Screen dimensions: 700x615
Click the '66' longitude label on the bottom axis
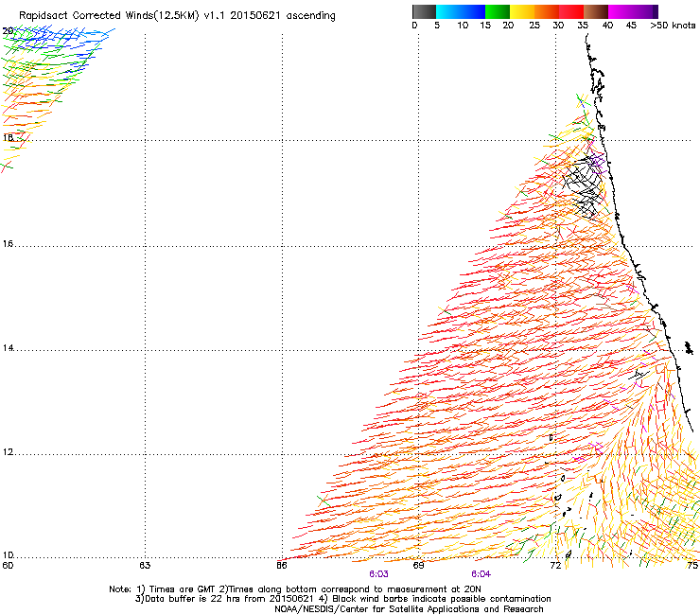(x=282, y=566)
